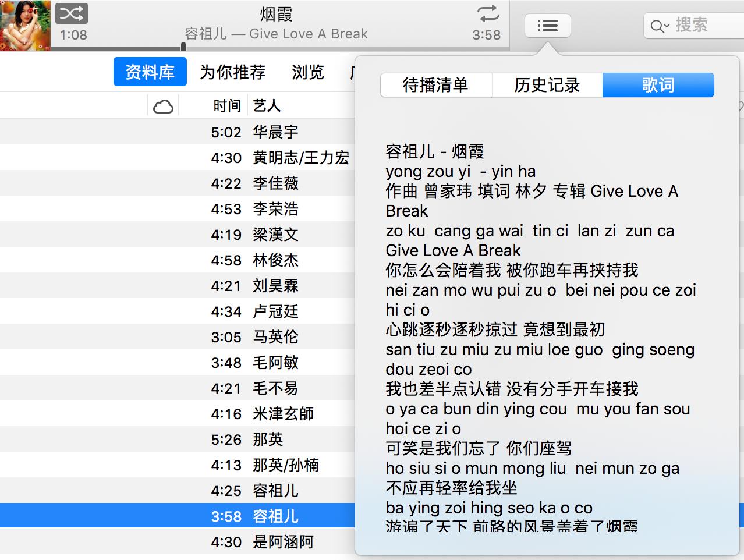Click the iCloud status column header icon

coord(164,105)
